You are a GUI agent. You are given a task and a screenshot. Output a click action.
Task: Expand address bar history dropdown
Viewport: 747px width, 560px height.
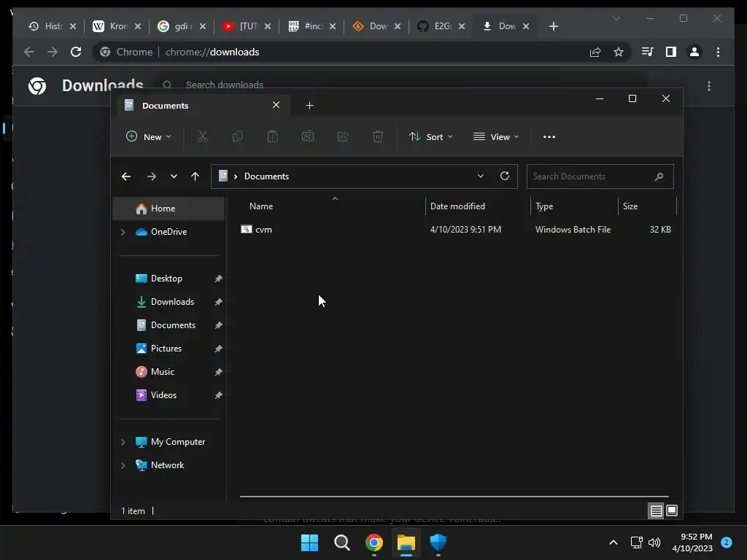[x=481, y=176]
